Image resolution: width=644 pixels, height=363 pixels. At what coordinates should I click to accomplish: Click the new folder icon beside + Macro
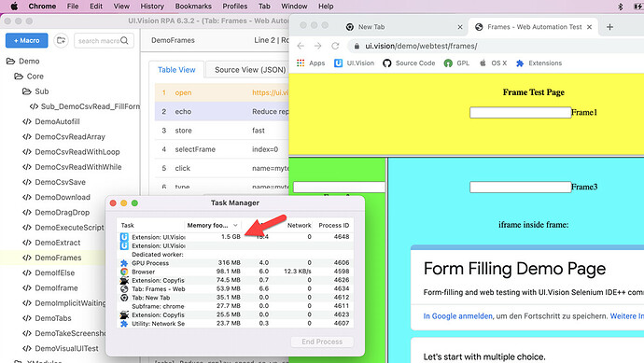point(62,40)
